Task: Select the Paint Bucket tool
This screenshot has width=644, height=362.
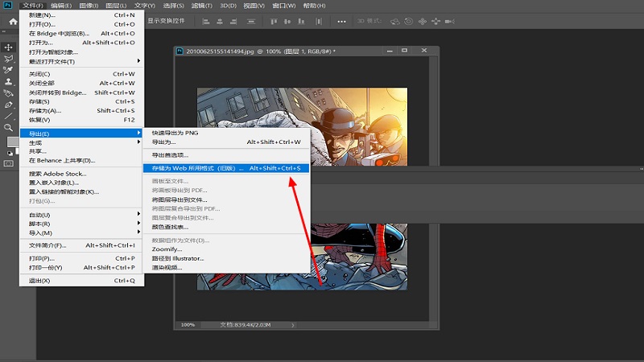Action: (x=8, y=93)
